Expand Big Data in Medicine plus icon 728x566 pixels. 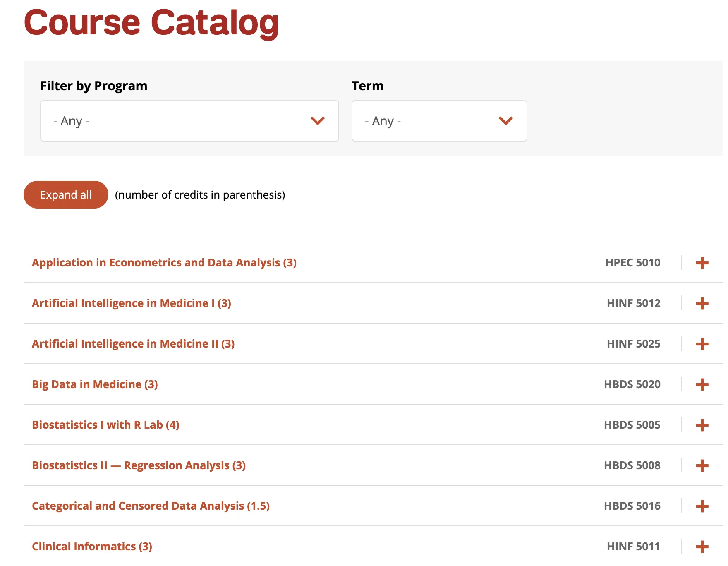pos(702,384)
